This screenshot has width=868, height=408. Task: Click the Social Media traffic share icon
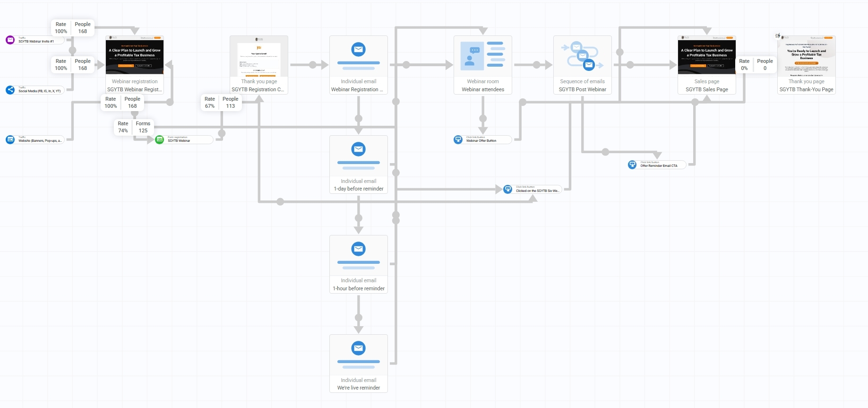tap(10, 90)
